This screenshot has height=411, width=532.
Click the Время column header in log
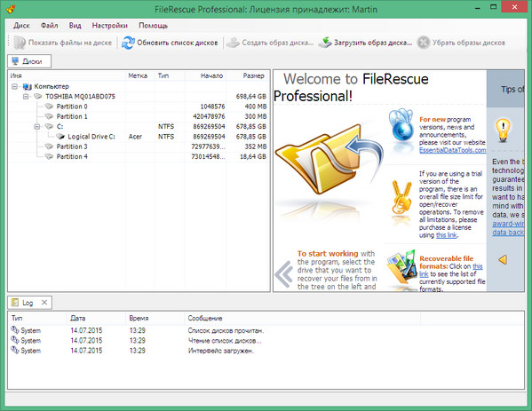click(x=155, y=318)
